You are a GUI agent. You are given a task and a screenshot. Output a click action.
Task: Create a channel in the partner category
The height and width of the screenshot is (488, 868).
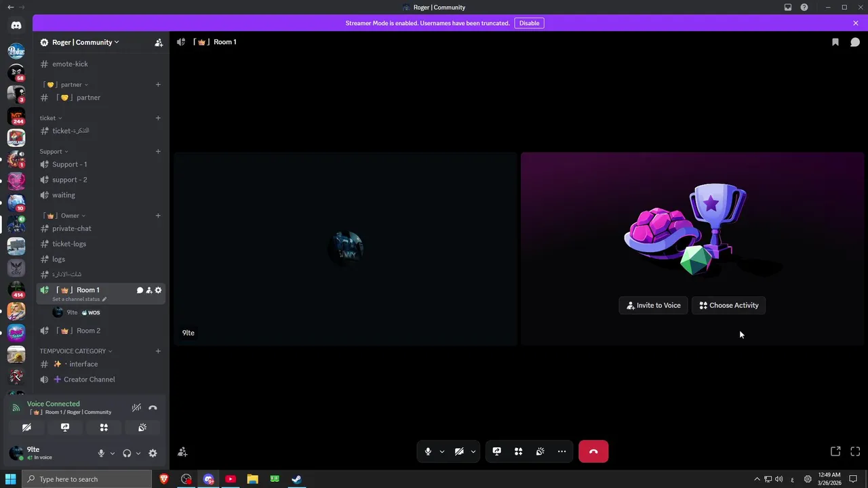[158, 85]
